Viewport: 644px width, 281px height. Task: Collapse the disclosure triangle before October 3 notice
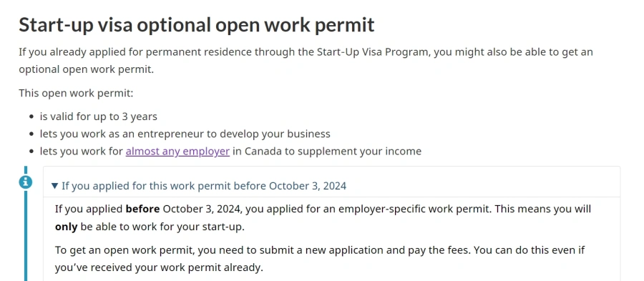[x=54, y=186]
